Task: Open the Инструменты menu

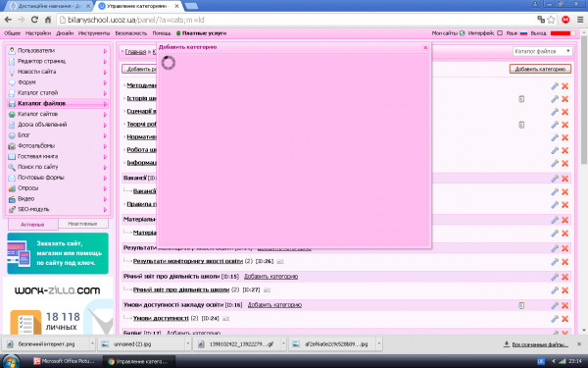Action: click(x=94, y=33)
